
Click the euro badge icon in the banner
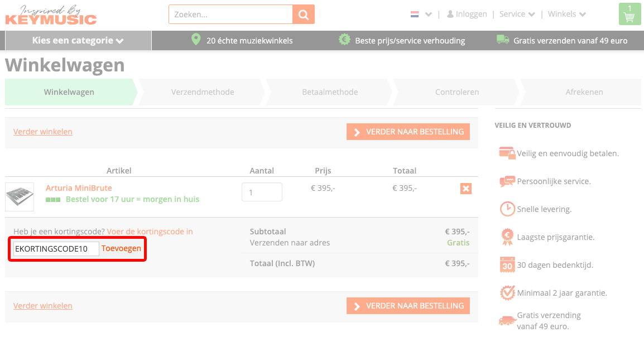tap(344, 40)
